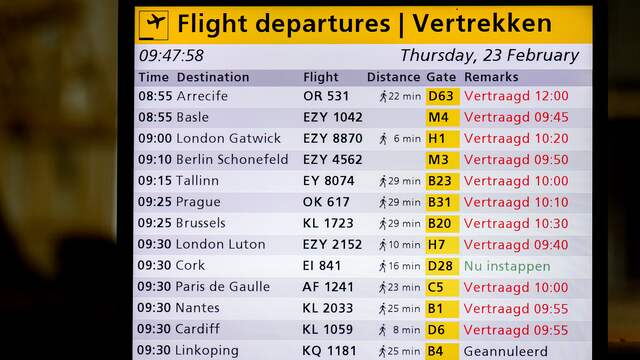Click the Remarks column header
This screenshot has width=640, height=360.
[491, 77]
